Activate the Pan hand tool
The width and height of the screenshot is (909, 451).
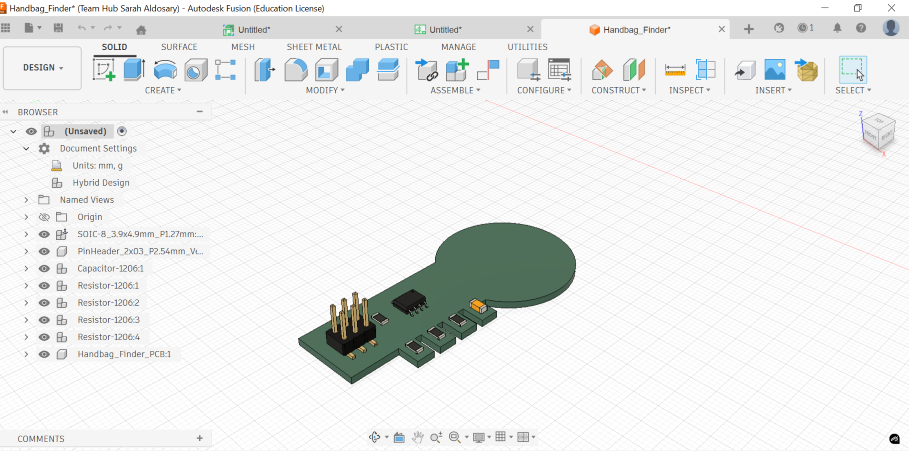point(417,437)
